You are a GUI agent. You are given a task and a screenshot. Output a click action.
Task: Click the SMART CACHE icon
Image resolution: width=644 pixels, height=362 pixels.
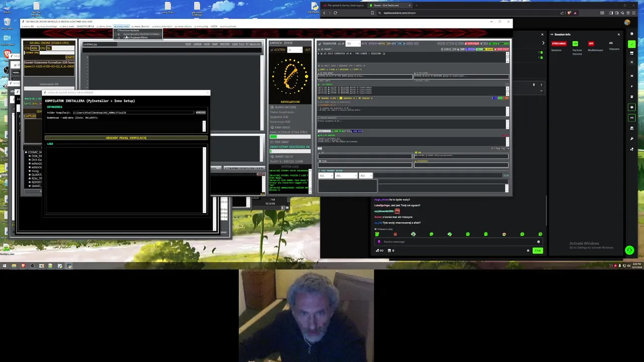pyautogui.click(x=272, y=156)
